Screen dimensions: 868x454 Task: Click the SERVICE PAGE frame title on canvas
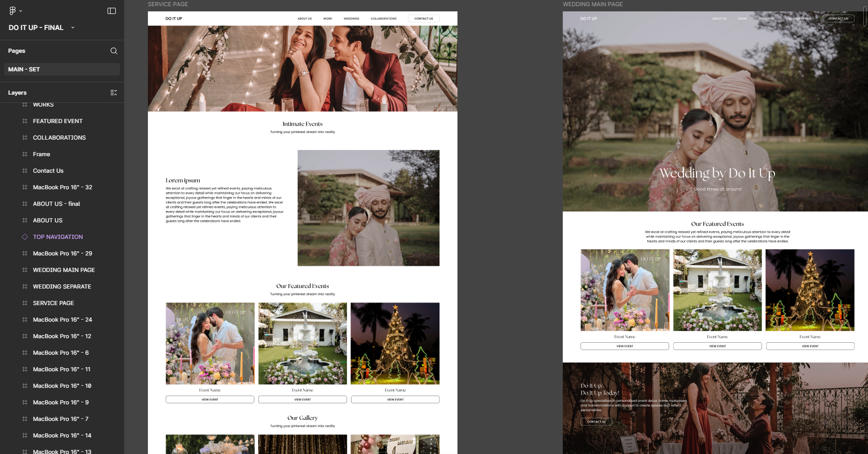point(168,4)
